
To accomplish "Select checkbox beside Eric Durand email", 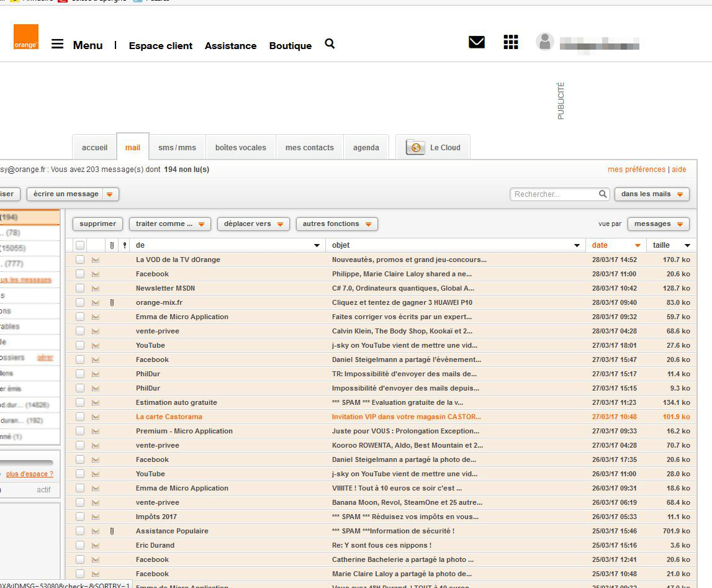I will pyautogui.click(x=80, y=545).
